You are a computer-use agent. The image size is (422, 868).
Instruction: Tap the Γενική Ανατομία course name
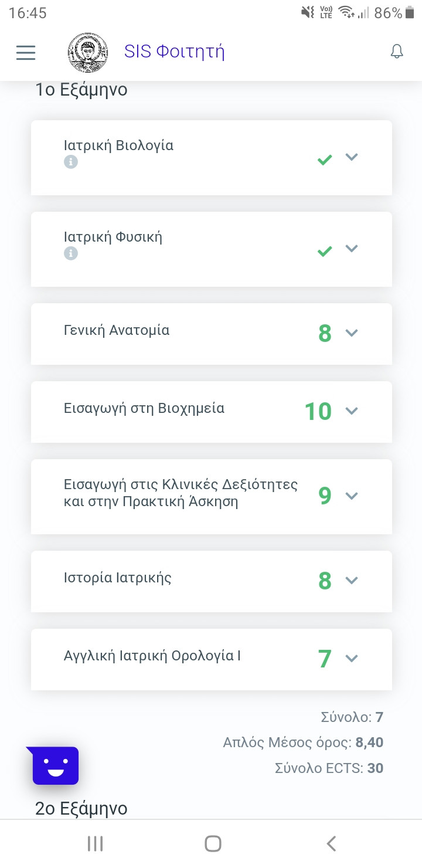[117, 330]
